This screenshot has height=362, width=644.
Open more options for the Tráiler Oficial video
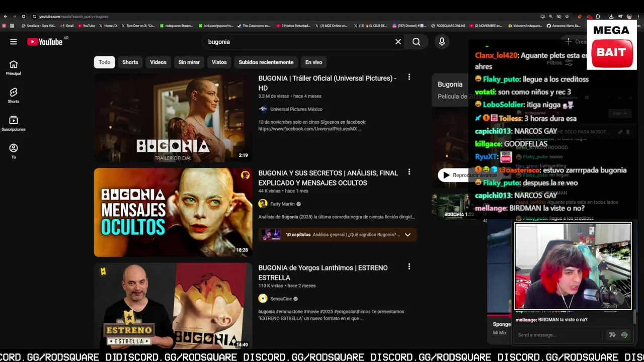coord(409,77)
